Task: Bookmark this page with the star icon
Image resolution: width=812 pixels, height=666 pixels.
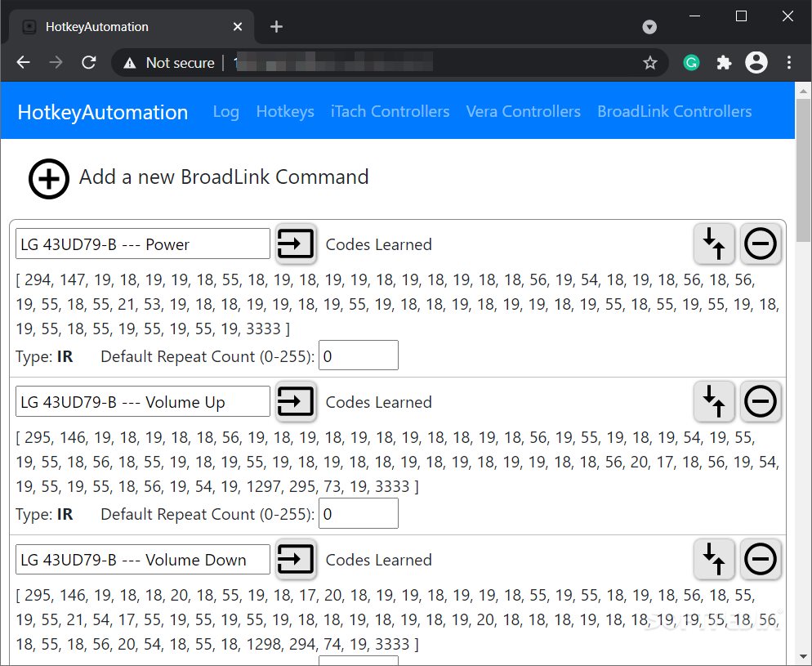Action: tap(650, 63)
